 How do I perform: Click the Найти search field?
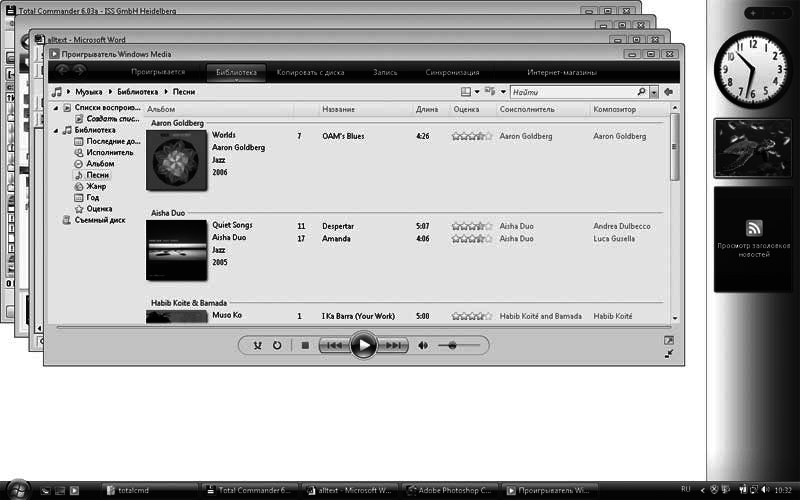(570, 91)
